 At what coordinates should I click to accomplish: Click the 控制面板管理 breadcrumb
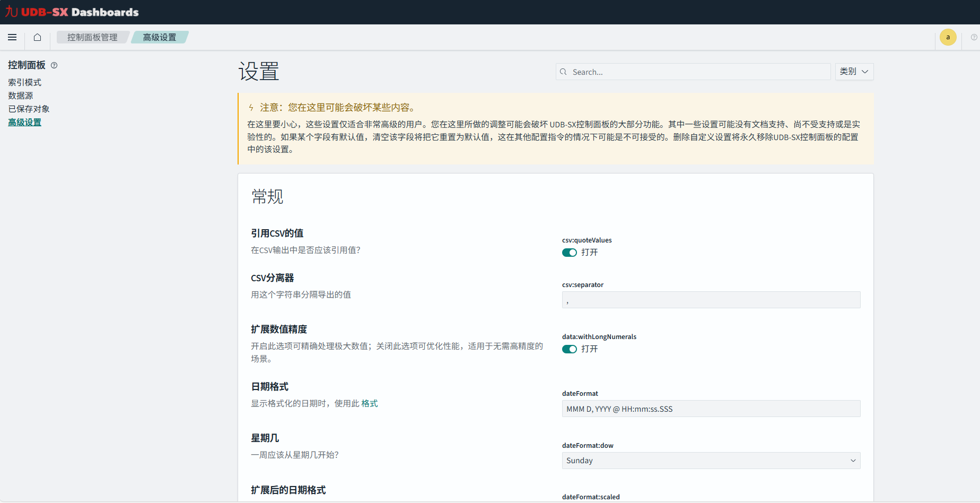pyautogui.click(x=92, y=37)
